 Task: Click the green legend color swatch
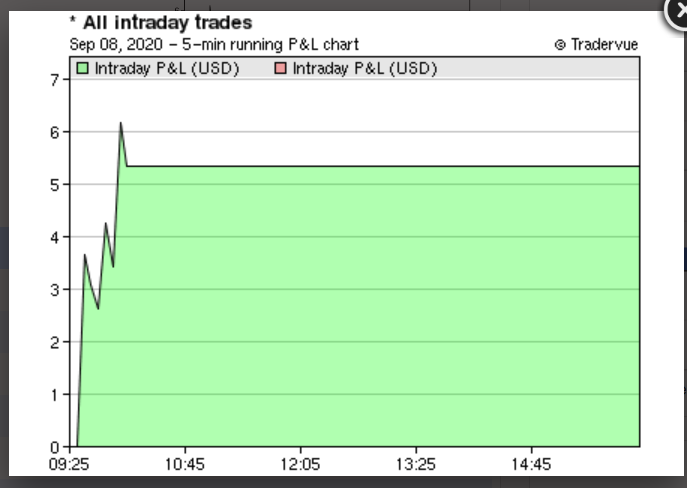coord(83,68)
